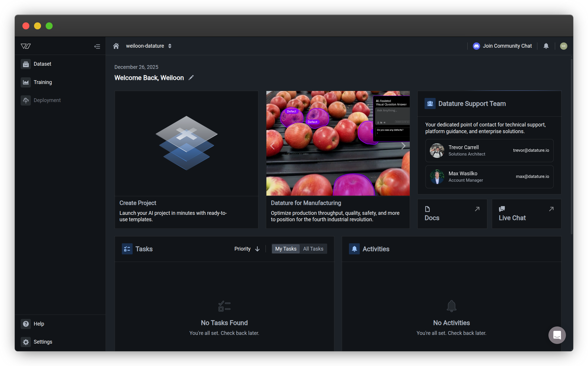Click the home icon in top bar
Image resolution: width=588 pixels, height=366 pixels.
116,46
